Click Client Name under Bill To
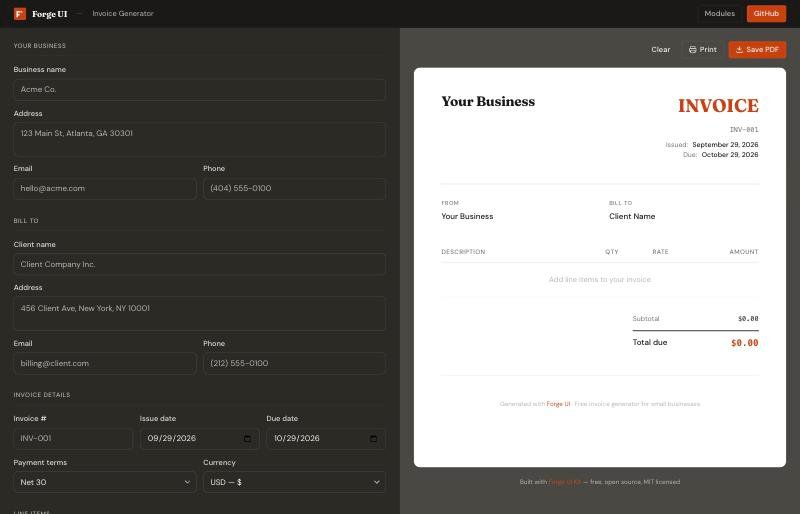The width and height of the screenshot is (800, 514). coord(632,216)
